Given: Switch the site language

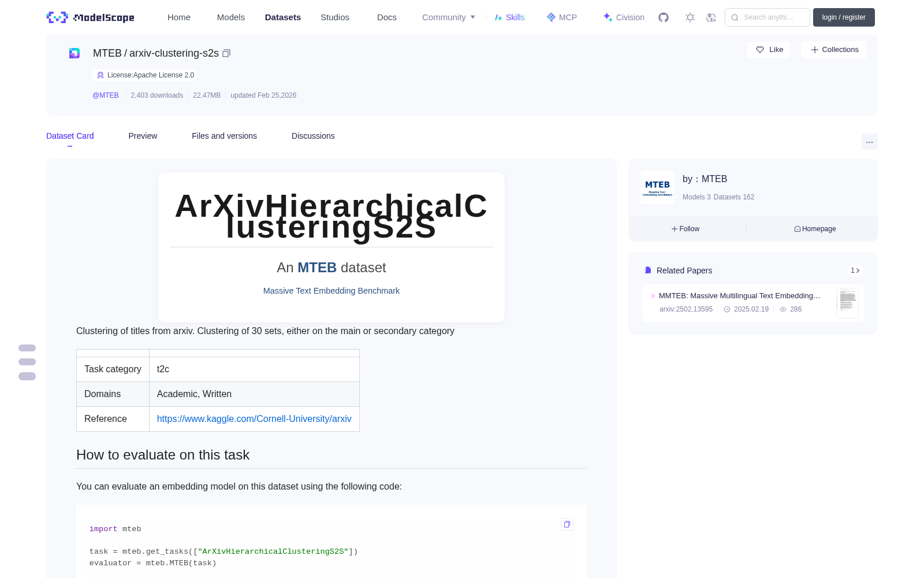Looking at the screenshot, I should coord(711,17).
